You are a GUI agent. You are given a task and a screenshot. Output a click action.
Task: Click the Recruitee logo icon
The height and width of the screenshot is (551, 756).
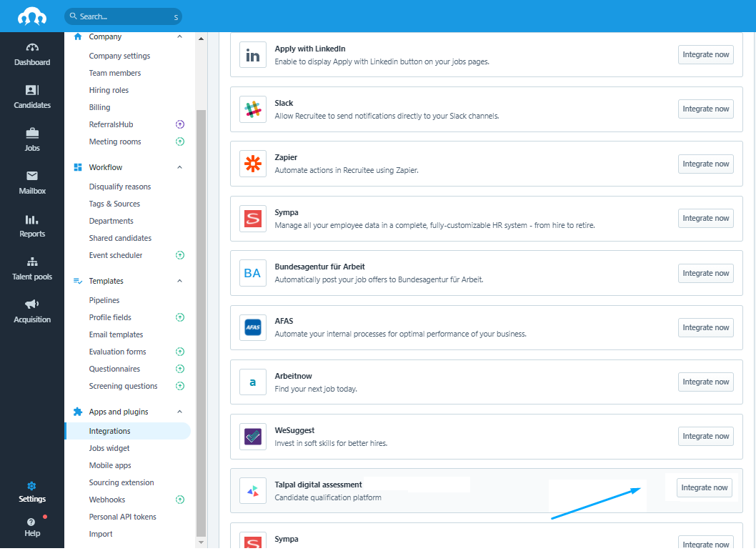(x=32, y=16)
